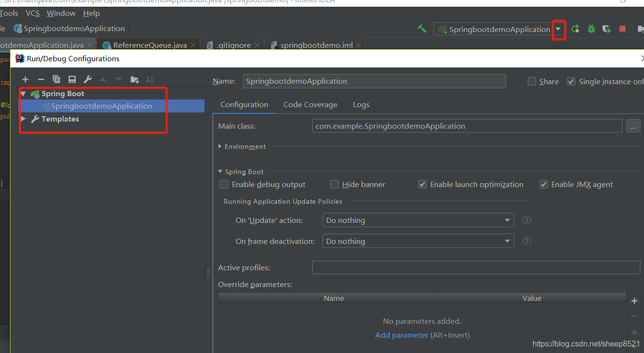Screen dimensions: 644x353
Task: Collapse the Spring Boot tree node
Action: point(23,94)
